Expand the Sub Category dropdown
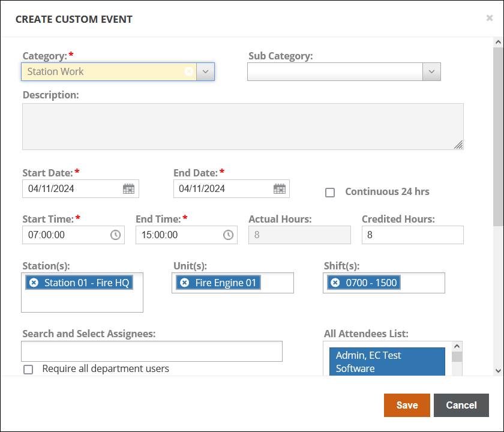This screenshot has width=504, height=432. tap(431, 71)
